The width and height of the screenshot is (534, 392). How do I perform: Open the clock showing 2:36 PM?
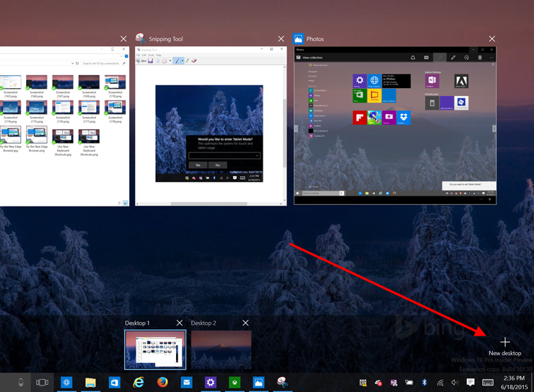tap(513, 382)
